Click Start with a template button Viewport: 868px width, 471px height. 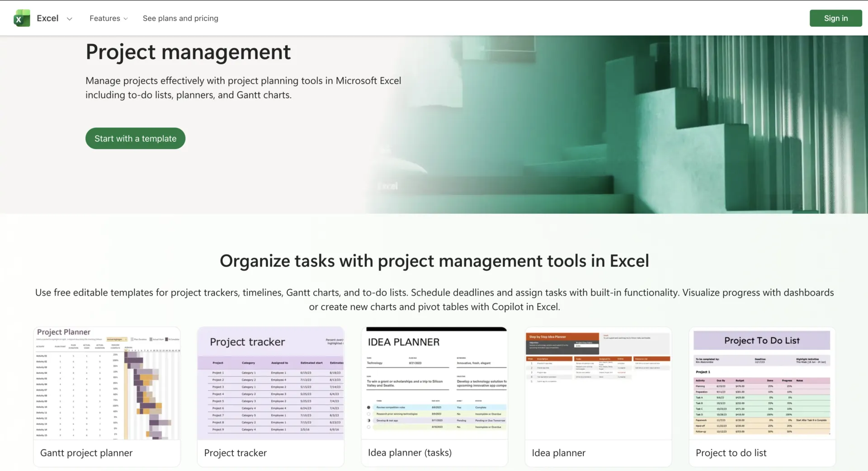[x=135, y=138]
